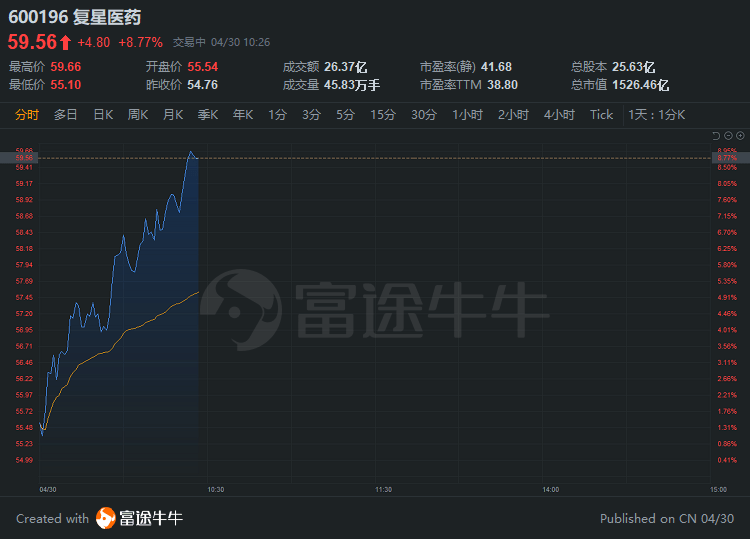The image size is (750, 539).
Task: Click the 最高价 value 59.66
Action: [x=66, y=67]
